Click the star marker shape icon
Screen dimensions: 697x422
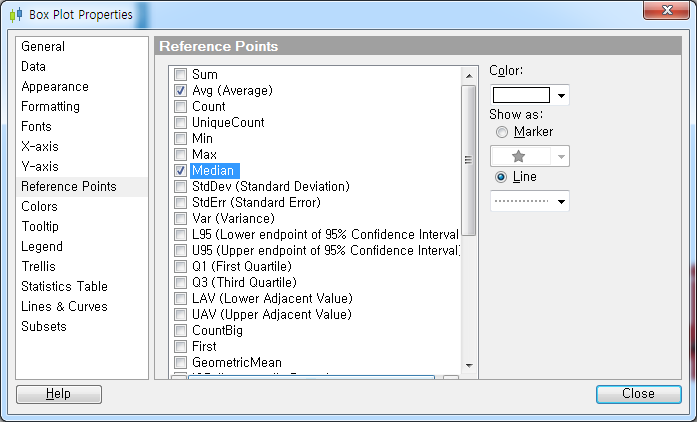[x=518, y=157]
